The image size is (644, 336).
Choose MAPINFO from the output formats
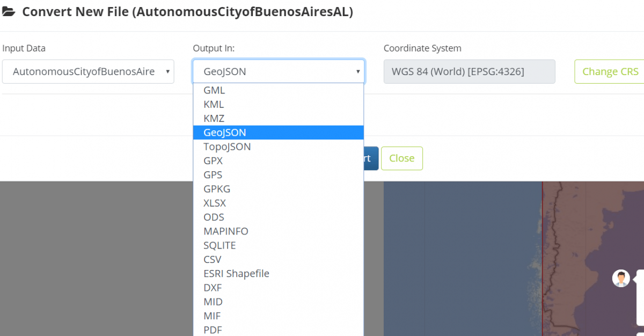tap(225, 231)
